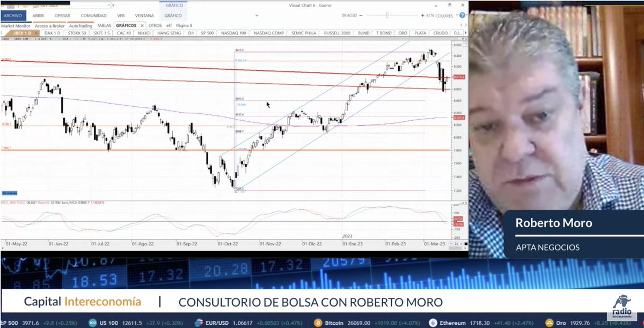Open the dropdown arrow next to COLORES

coord(457,15)
